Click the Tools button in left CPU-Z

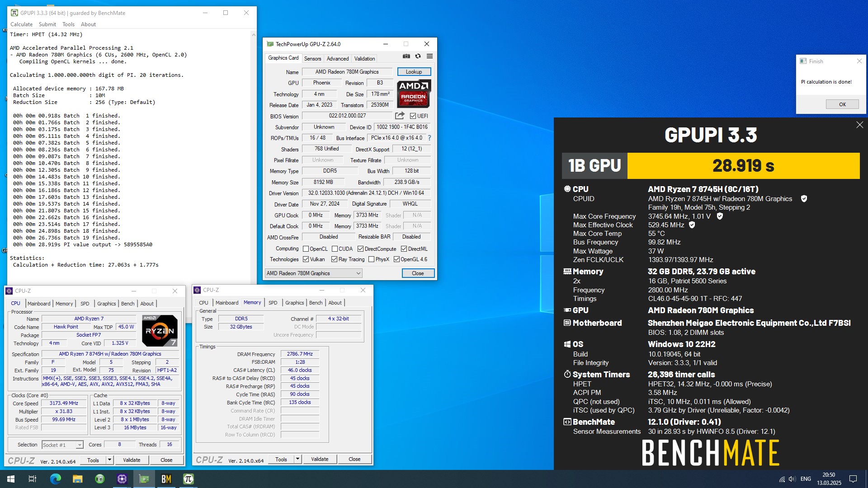(x=93, y=460)
